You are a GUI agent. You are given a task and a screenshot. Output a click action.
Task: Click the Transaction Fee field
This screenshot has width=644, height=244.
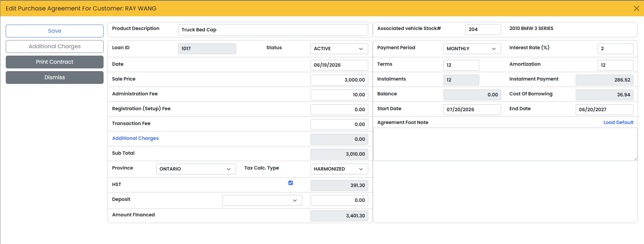pyautogui.click(x=339, y=124)
